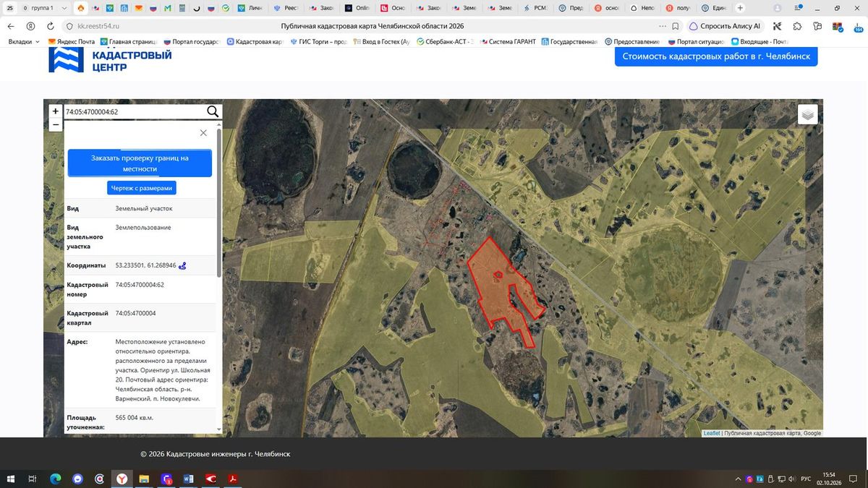Click the address bar with kk.reestr54.ru

pos(98,26)
